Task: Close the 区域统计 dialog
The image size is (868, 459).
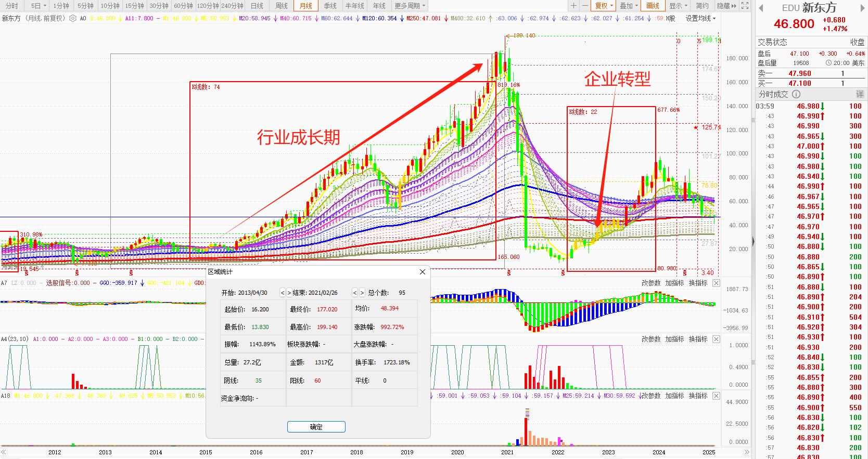Action: coord(423,272)
